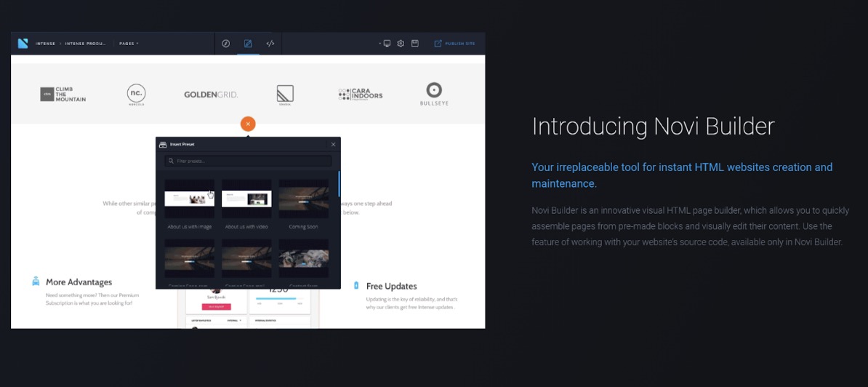The width and height of the screenshot is (868, 387).
Task: Select the About us with video preset
Action: (x=246, y=198)
